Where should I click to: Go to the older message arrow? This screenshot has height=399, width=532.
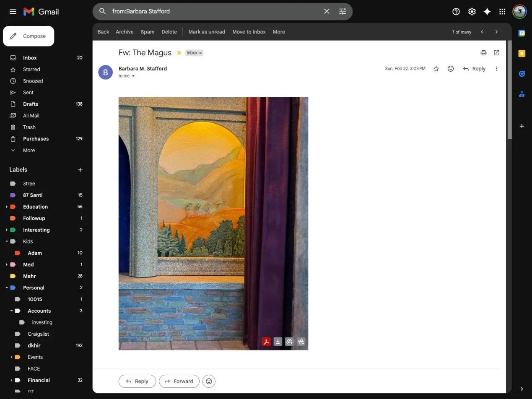tap(496, 32)
